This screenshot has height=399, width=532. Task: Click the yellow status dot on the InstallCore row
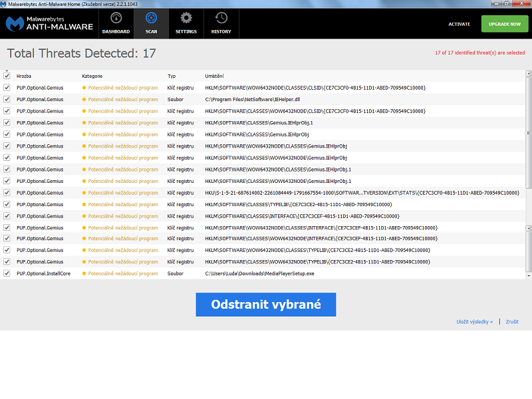[x=84, y=273]
